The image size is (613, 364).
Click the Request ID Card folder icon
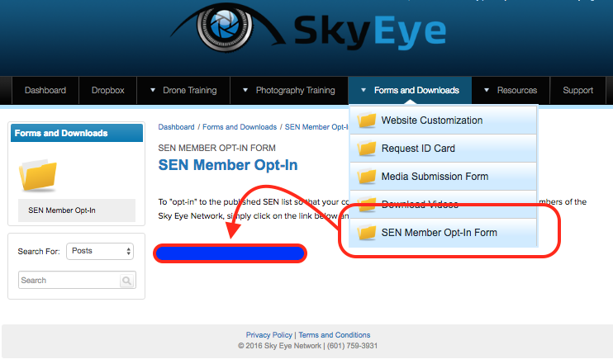coord(366,149)
